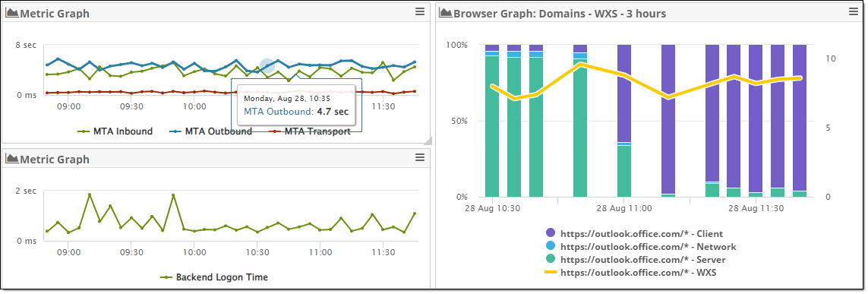Click the rightmost purple bar in Browser Graph
868x294 pixels.
pos(800,118)
